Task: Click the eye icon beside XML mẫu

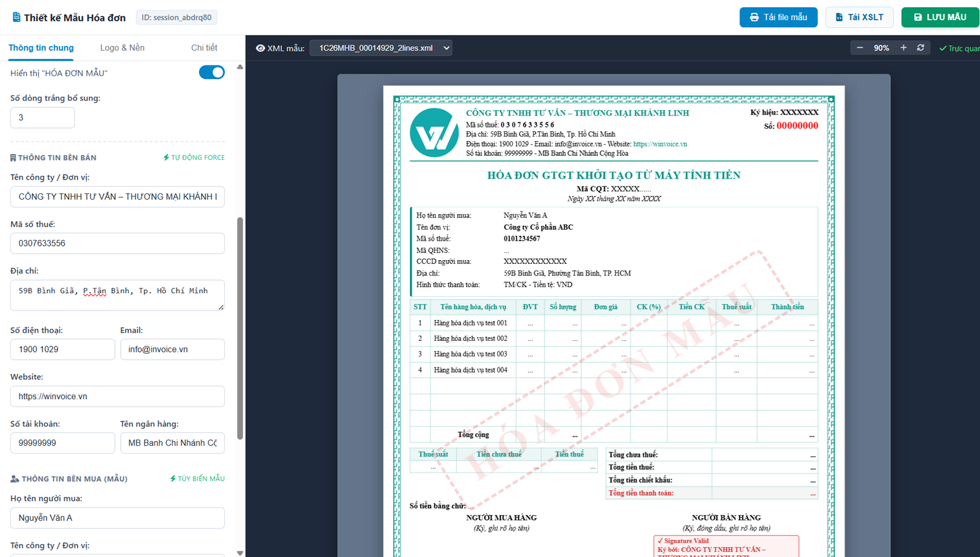Action: coord(261,48)
